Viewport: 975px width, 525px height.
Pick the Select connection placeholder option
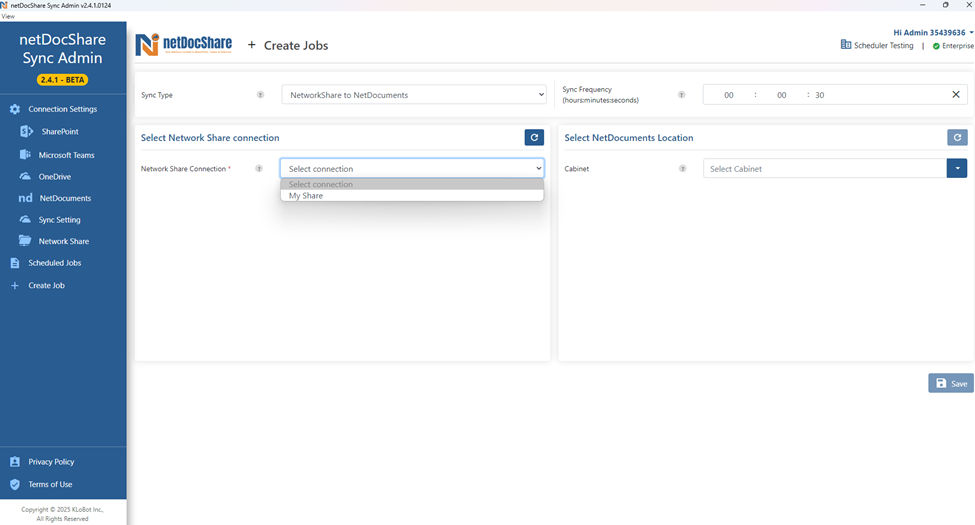point(412,184)
